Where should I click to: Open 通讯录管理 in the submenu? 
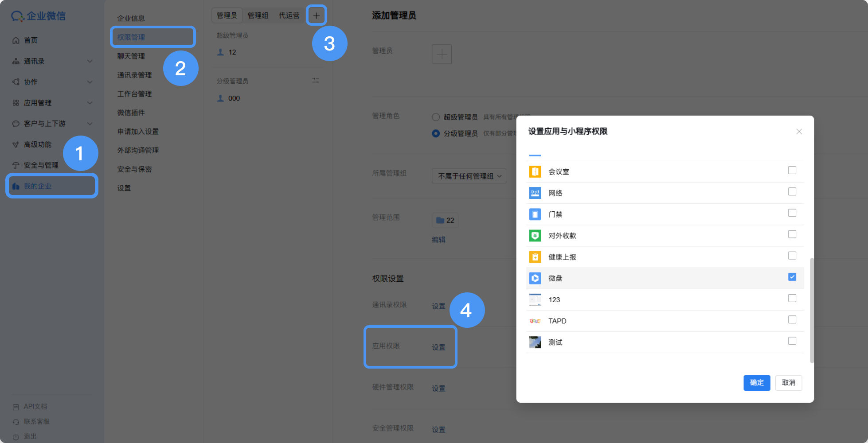tap(134, 75)
